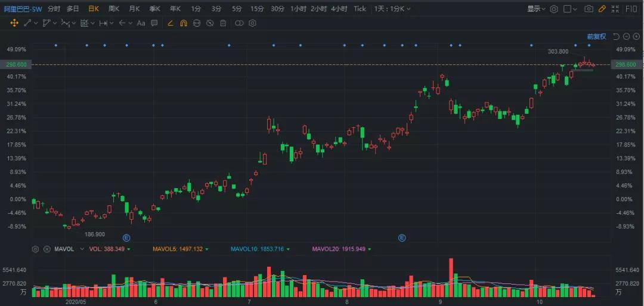Click the orange pencil drawing icon

click(602, 9)
